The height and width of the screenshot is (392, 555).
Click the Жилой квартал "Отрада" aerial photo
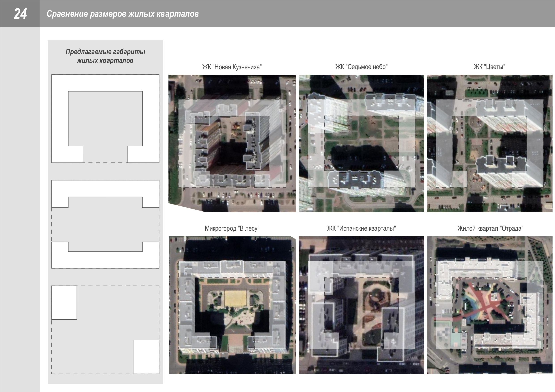pos(489,305)
